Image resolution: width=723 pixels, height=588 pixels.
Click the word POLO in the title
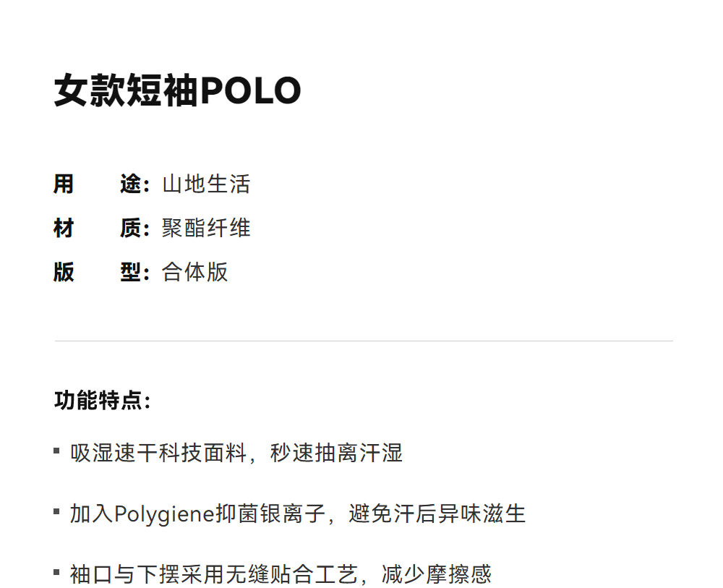tap(250, 92)
